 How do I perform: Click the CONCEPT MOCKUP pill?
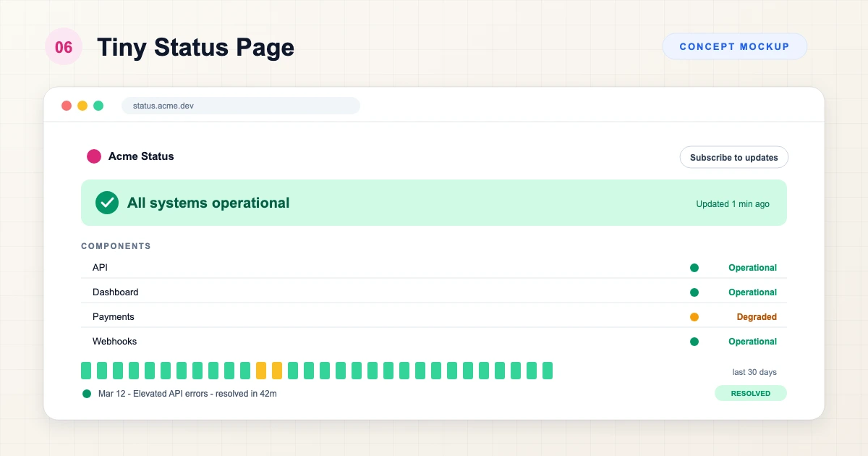735,46
